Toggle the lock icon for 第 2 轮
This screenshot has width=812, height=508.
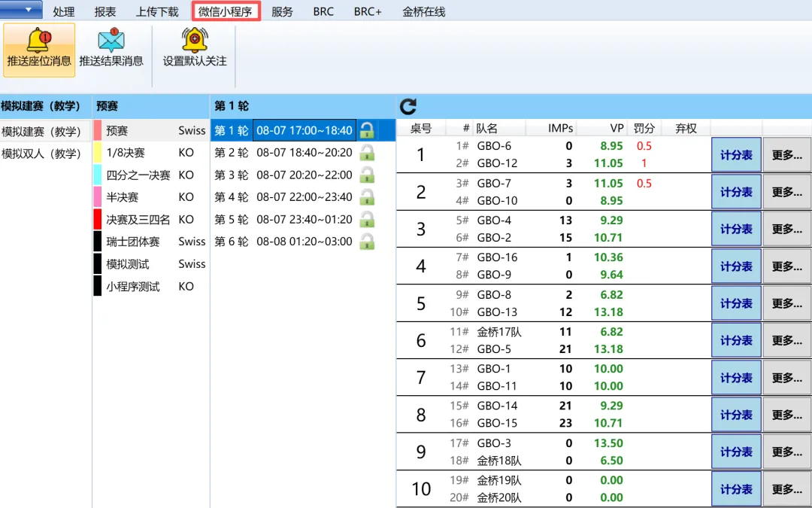(x=367, y=152)
